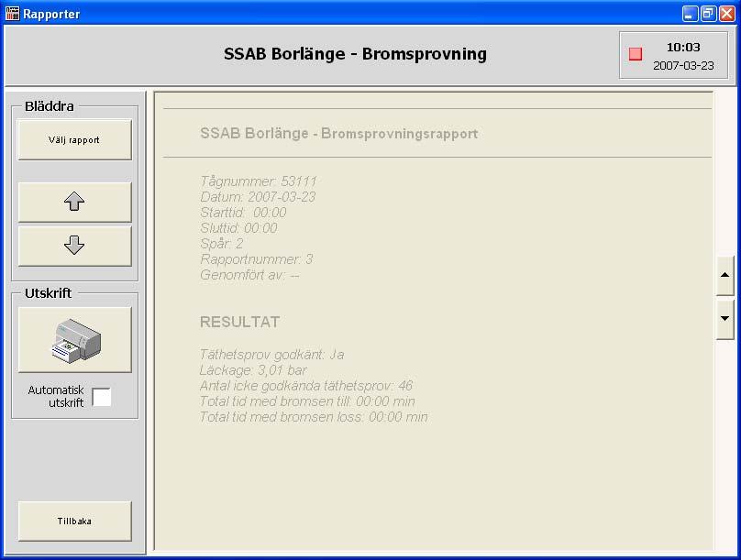741x560 pixels.
Task: Open the Välj rapport button
Action: coord(74,139)
